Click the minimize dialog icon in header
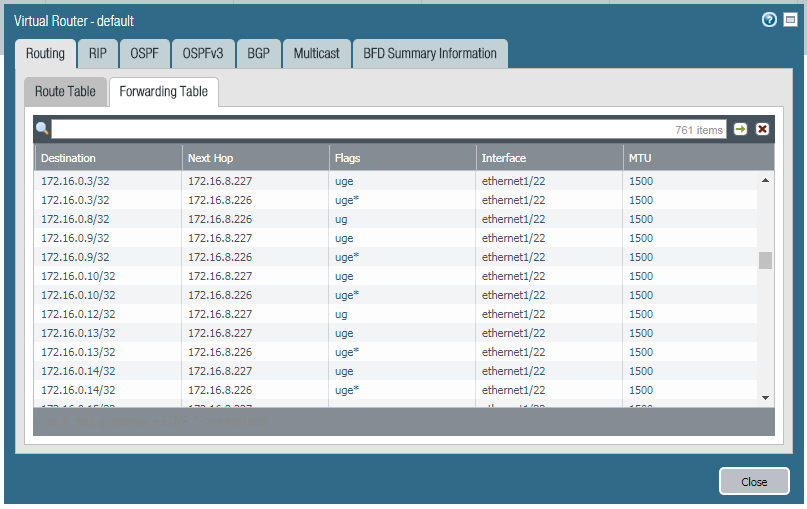Screen dimensions: 807x509 tap(790, 20)
